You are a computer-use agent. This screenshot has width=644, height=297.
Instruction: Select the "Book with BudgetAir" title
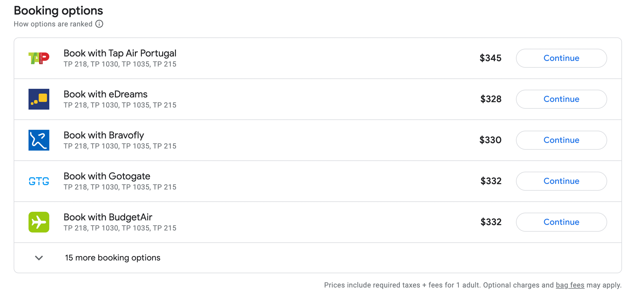point(108,217)
